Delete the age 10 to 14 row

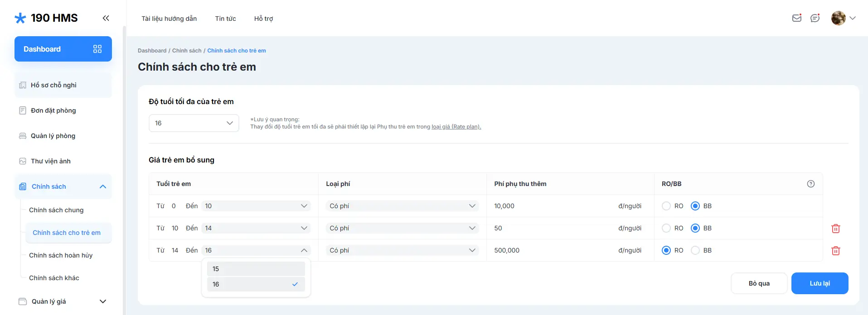835,229
